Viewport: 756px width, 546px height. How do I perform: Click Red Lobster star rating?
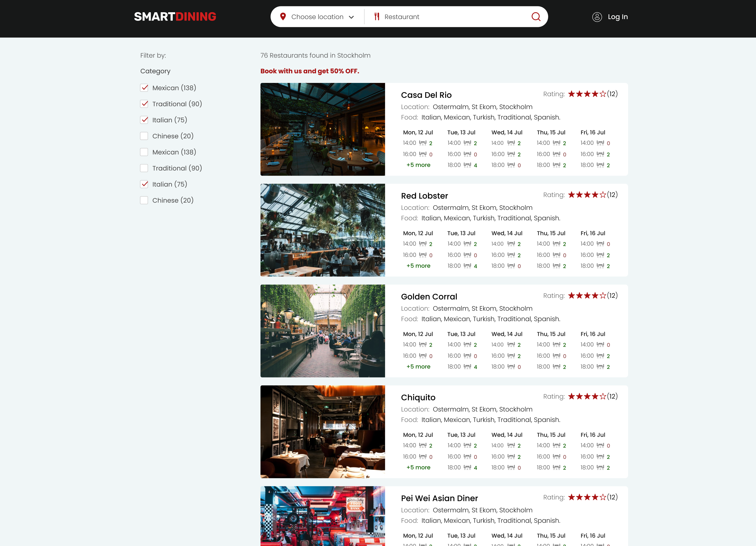click(x=587, y=195)
